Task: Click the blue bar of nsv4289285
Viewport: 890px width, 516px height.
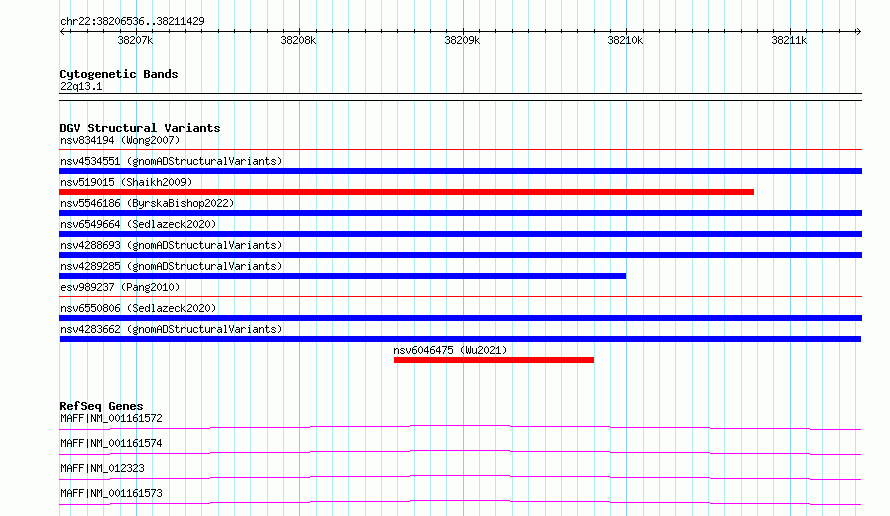Action: click(343, 276)
